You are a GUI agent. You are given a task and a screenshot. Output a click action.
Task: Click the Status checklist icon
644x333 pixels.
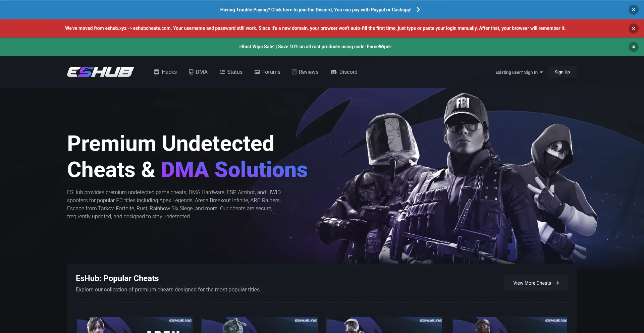(222, 72)
